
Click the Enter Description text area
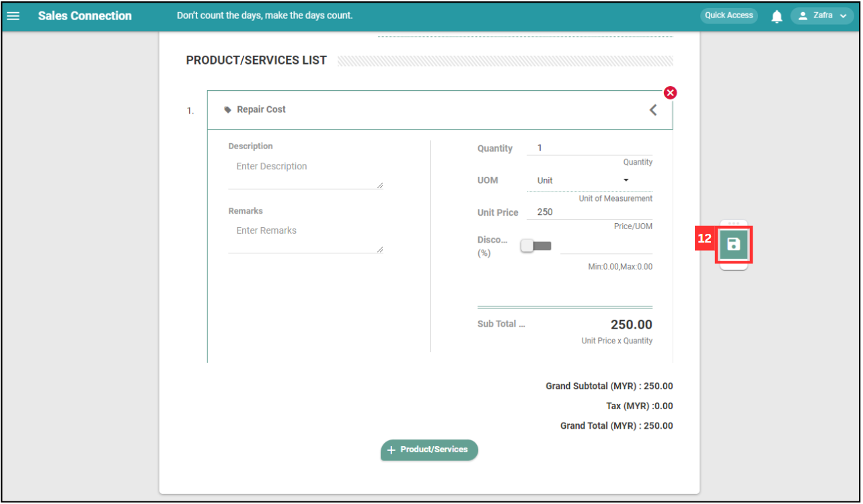click(x=306, y=173)
